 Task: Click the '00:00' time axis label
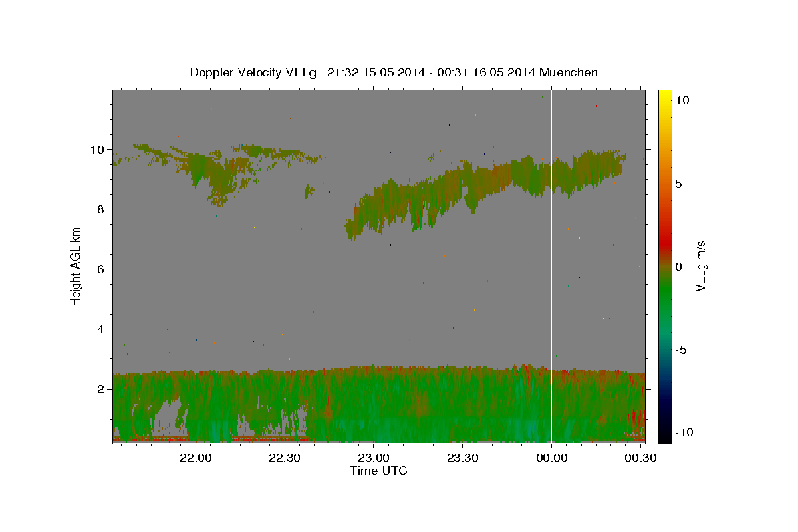pyautogui.click(x=551, y=458)
